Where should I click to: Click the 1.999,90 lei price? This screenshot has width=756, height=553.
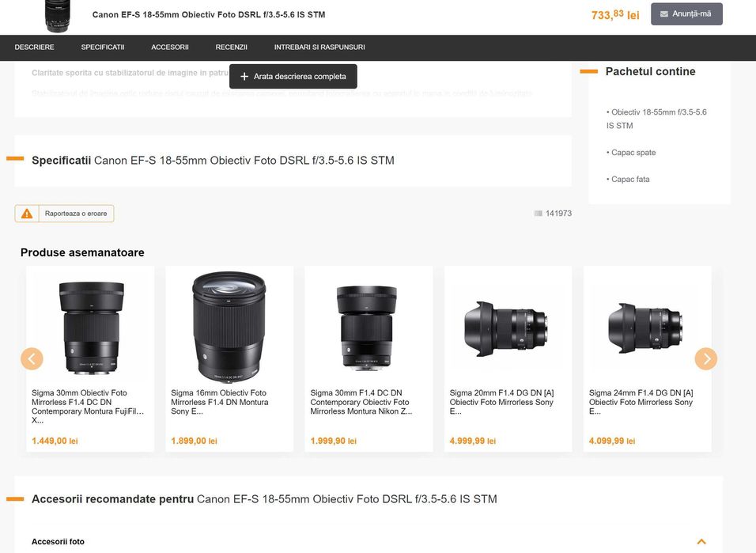(333, 441)
